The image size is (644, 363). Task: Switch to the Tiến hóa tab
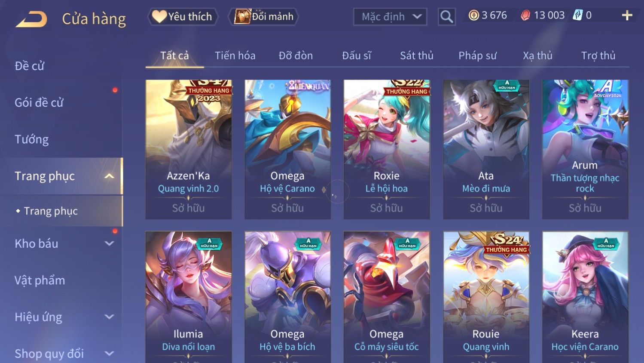tap(235, 55)
